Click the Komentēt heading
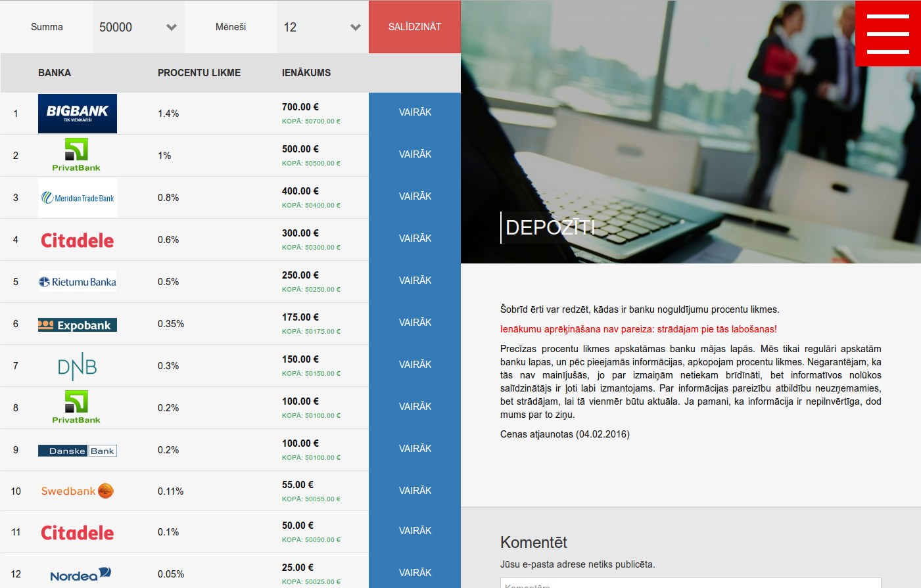Screen dimensions: 921x588 coord(534,543)
